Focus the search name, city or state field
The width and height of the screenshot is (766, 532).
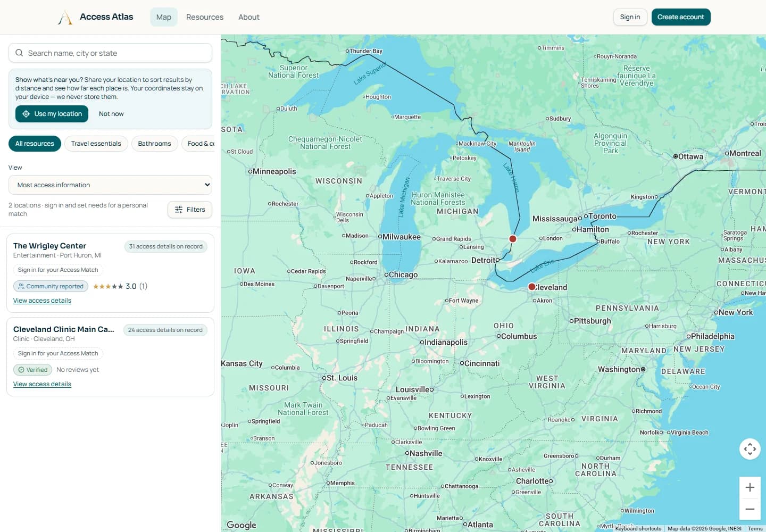[110, 53]
